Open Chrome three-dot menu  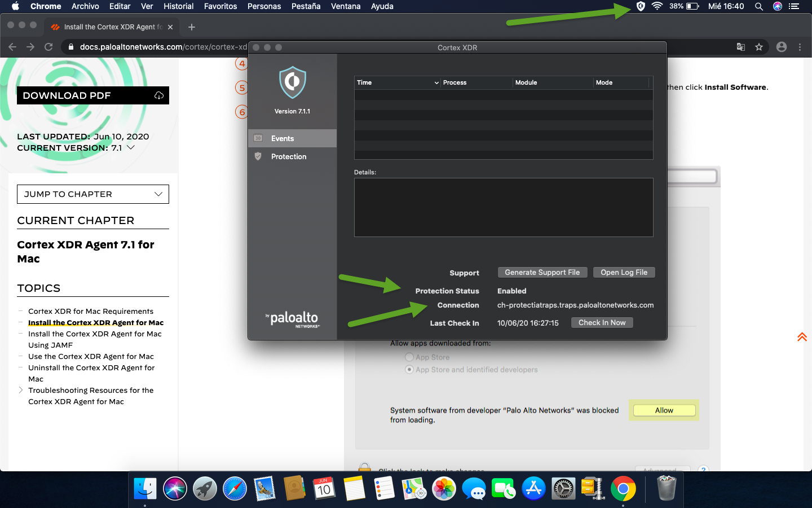click(800, 47)
